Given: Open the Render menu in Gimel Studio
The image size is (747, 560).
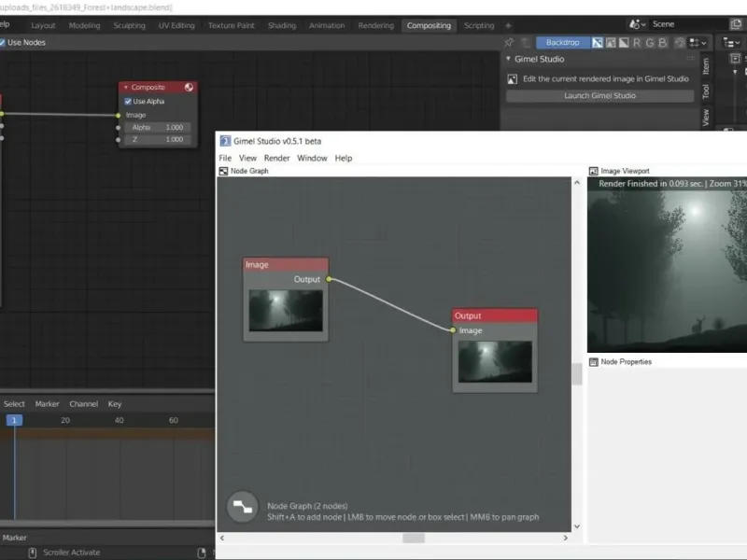Looking at the screenshot, I should pos(276,159).
